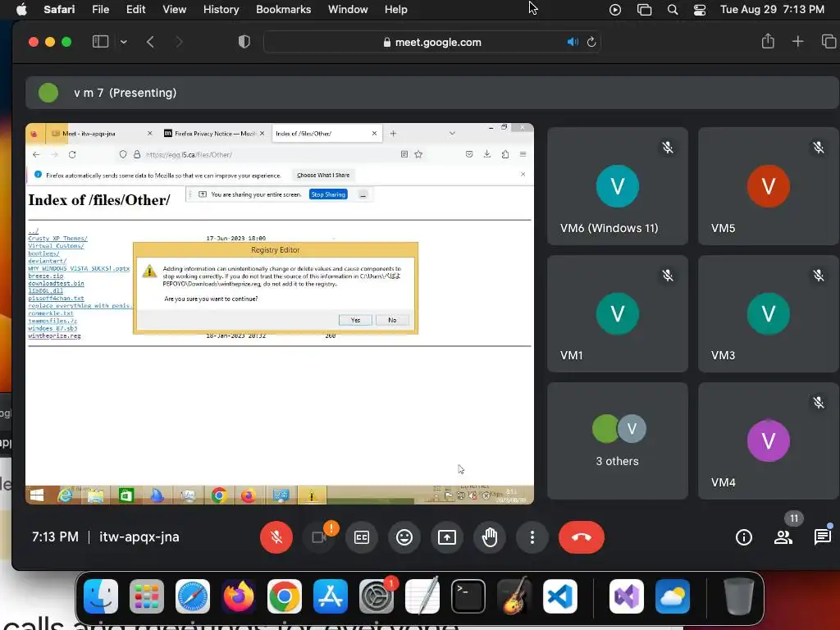Click the itw-apqx-jna meeting code

[x=139, y=536]
